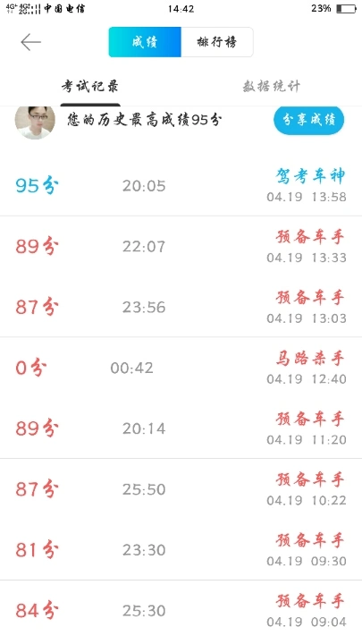This screenshot has width=362, height=644.
Task: Open the 87分 record from 10:22
Action: (x=181, y=489)
